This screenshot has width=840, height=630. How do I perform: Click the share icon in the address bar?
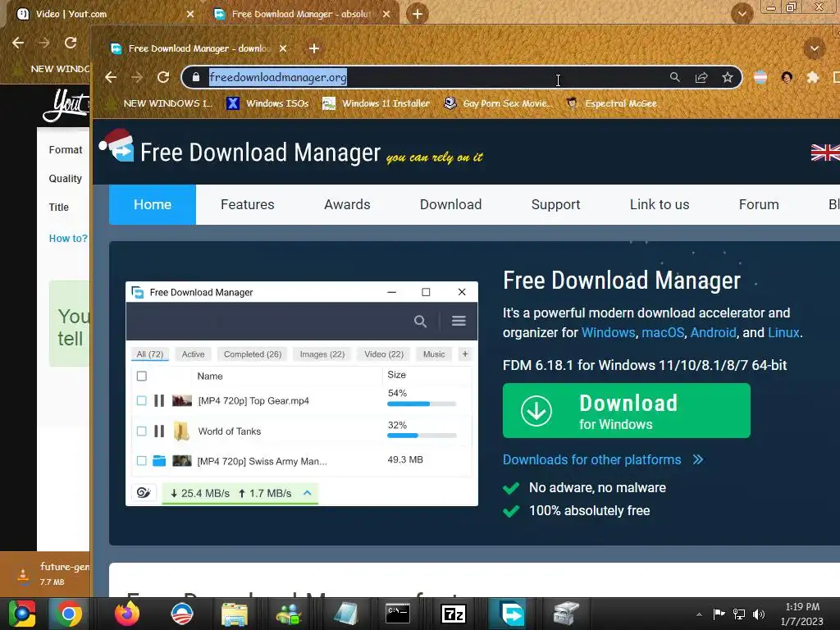pos(701,78)
